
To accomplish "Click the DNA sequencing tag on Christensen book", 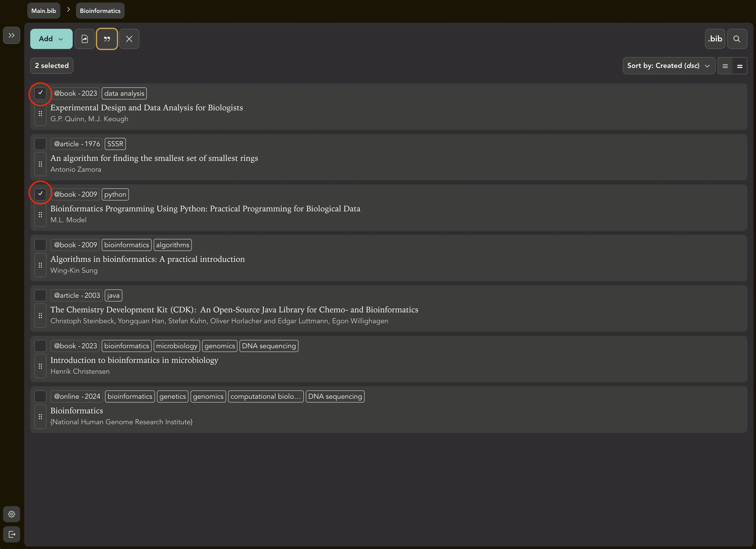I will 269,346.
